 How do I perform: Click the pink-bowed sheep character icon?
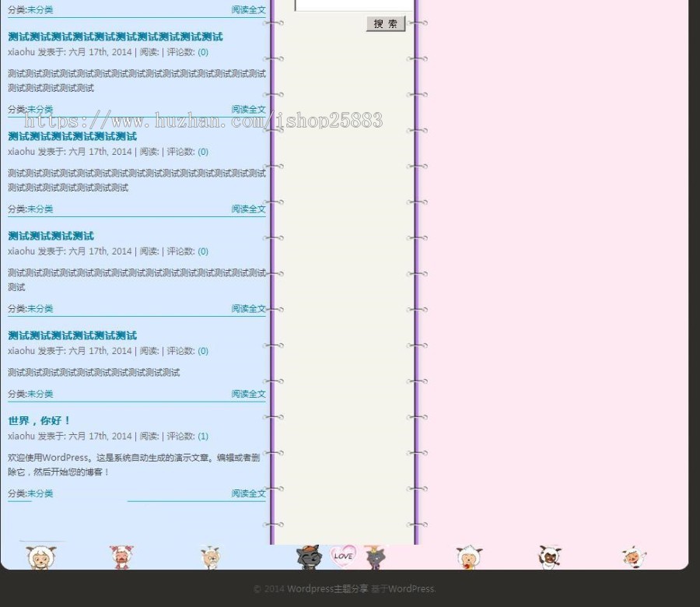click(x=121, y=557)
